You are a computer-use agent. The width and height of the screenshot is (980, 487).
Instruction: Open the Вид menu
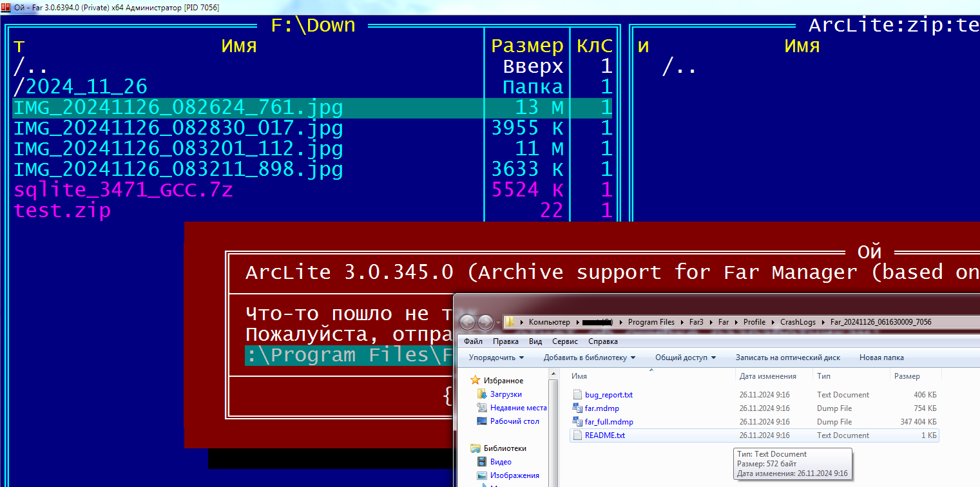[x=535, y=341]
